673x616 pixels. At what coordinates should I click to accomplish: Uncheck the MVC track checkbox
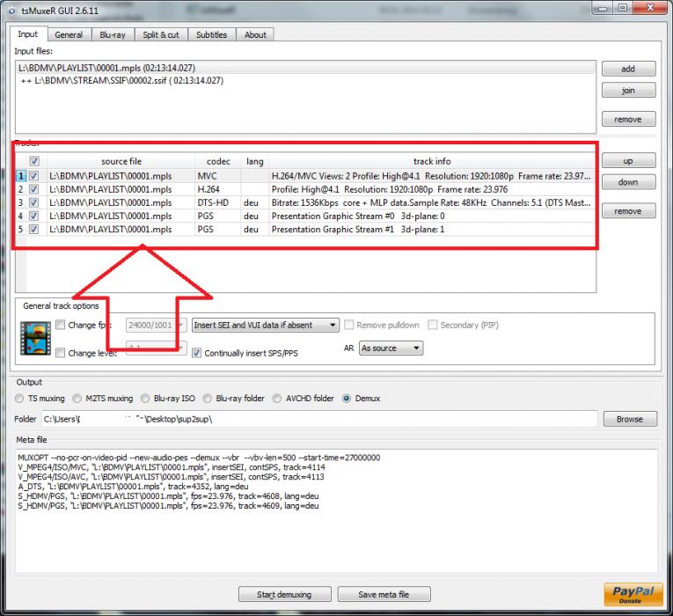point(33,176)
